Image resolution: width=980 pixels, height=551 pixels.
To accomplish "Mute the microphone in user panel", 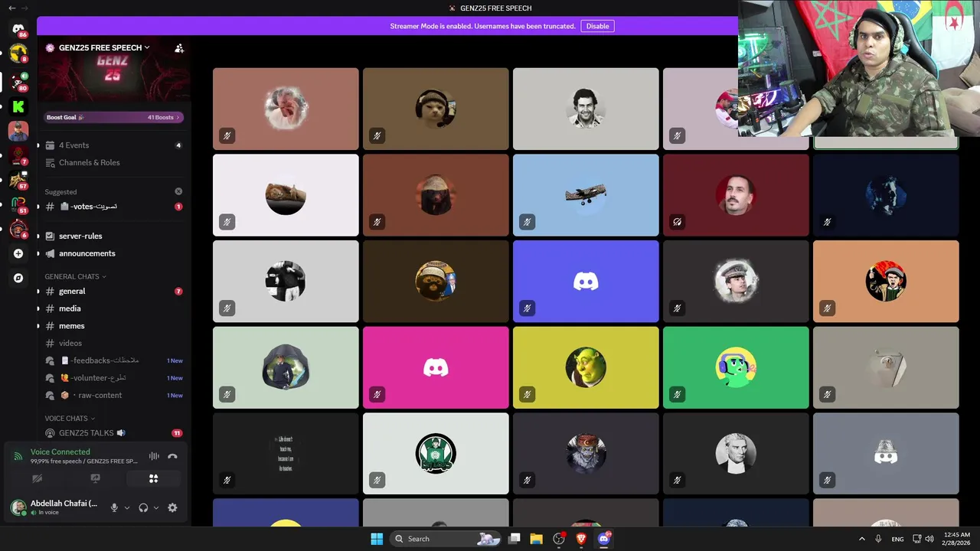I will point(114,507).
